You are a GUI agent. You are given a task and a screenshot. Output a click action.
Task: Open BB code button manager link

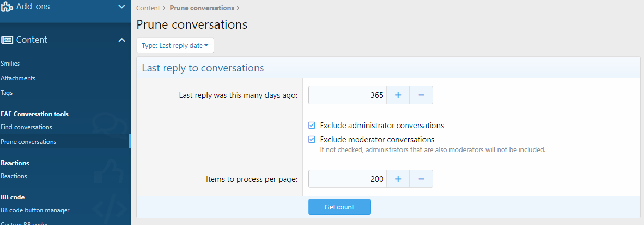point(35,210)
